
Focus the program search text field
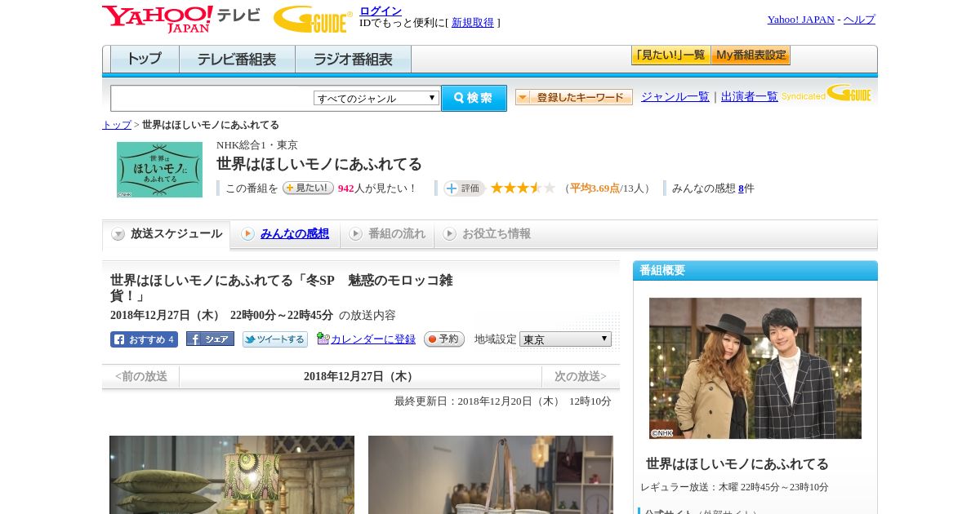click(212, 98)
